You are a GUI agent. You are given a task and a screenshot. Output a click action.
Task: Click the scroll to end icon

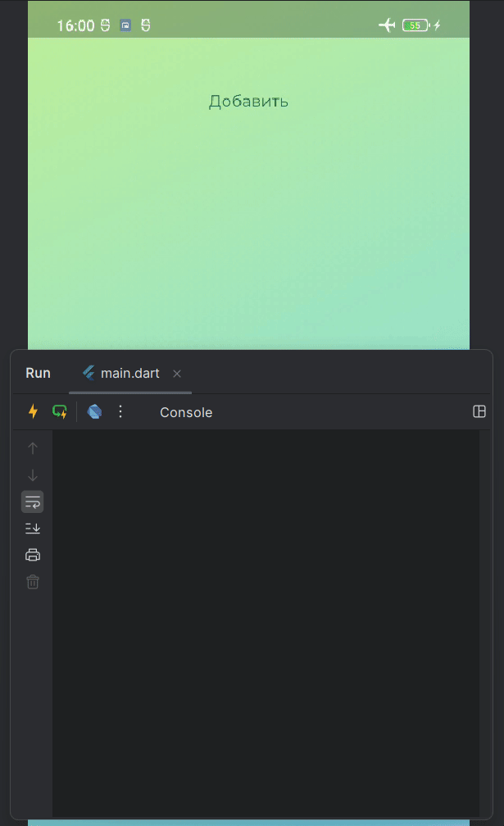click(x=33, y=529)
